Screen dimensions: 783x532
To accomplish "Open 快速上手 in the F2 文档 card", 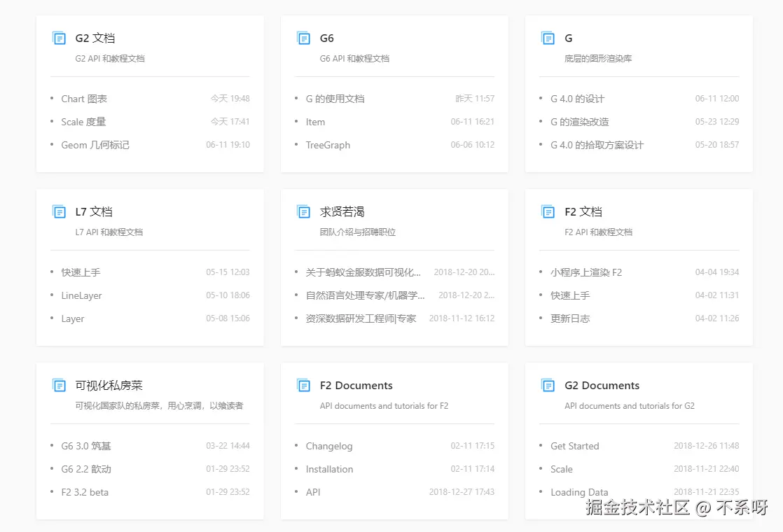I will (570, 295).
